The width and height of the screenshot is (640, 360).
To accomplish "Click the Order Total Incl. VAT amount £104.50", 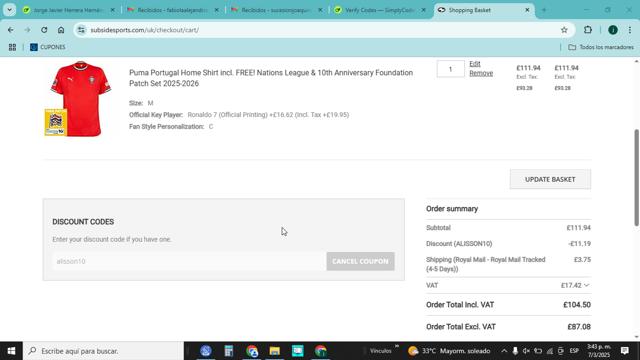I will click(577, 305).
